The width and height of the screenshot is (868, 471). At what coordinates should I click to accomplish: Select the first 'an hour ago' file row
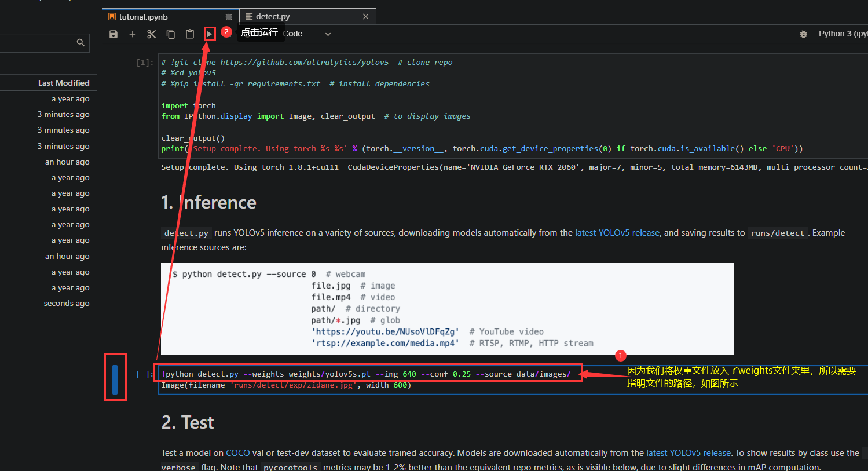pyautogui.click(x=49, y=162)
